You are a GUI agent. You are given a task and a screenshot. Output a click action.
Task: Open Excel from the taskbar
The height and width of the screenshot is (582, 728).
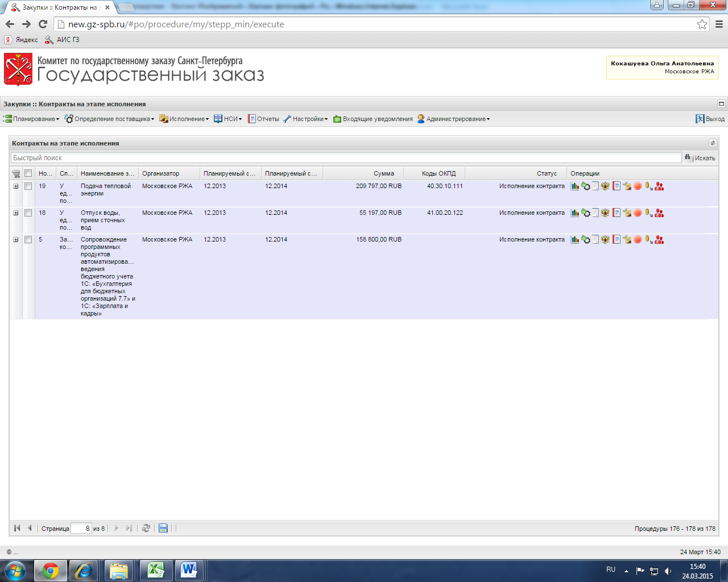point(155,571)
